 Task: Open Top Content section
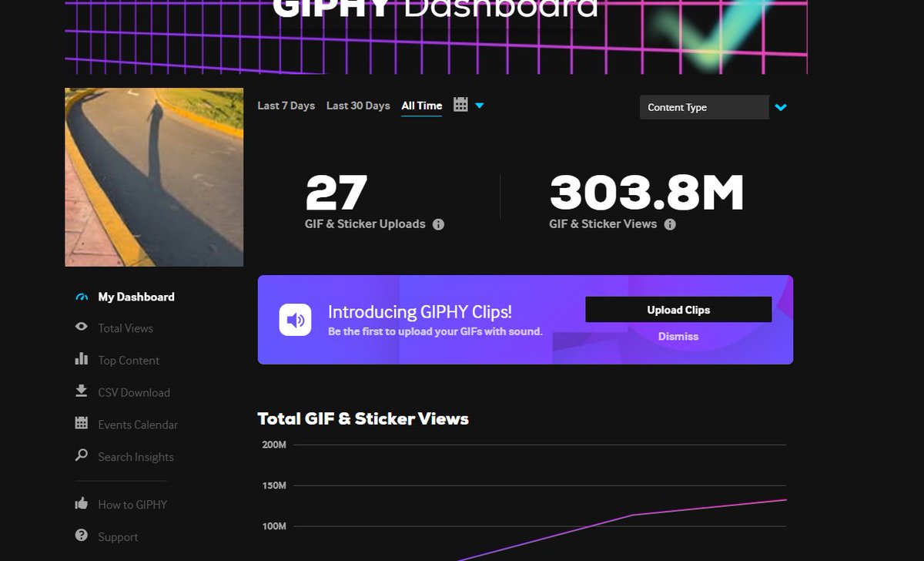pyautogui.click(x=129, y=361)
